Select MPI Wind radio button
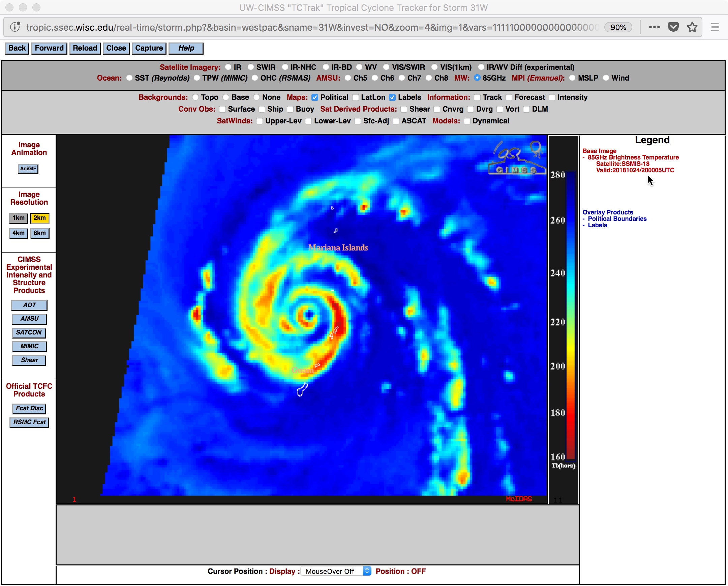728x586 pixels. click(x=606, y=78)
